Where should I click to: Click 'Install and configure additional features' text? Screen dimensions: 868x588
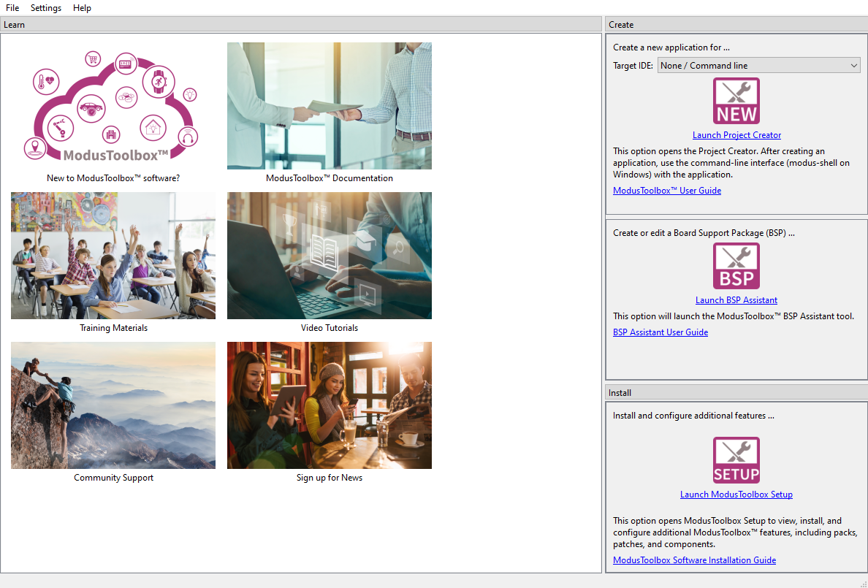point(693,416)
